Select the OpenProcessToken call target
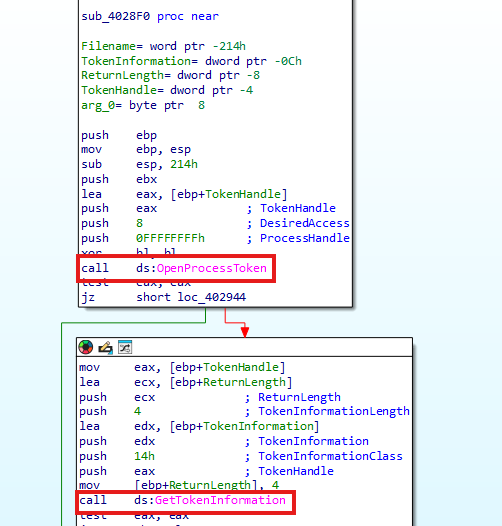Viewport: 502px width, 526px height. pos(211,268)
